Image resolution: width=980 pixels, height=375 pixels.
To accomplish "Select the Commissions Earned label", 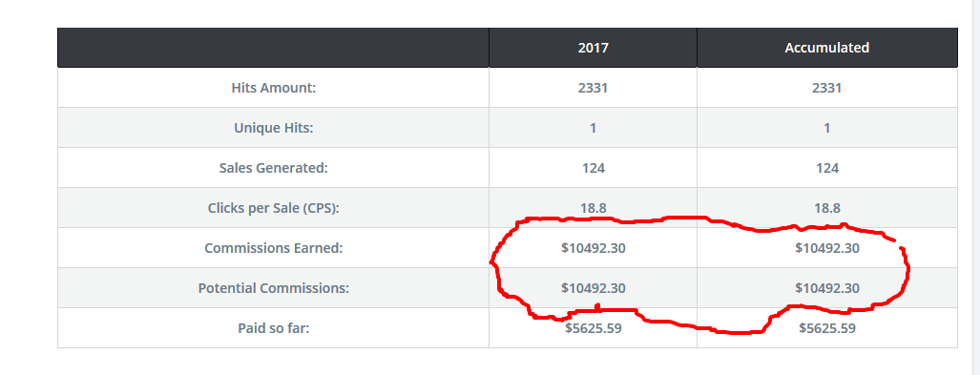I will point(274,247).
